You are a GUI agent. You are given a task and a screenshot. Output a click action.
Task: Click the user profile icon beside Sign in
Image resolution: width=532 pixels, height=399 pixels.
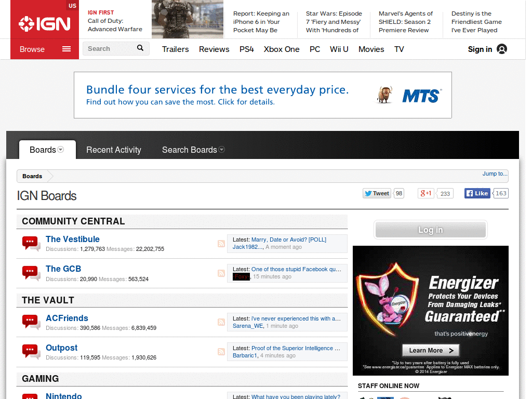[502, 49]
